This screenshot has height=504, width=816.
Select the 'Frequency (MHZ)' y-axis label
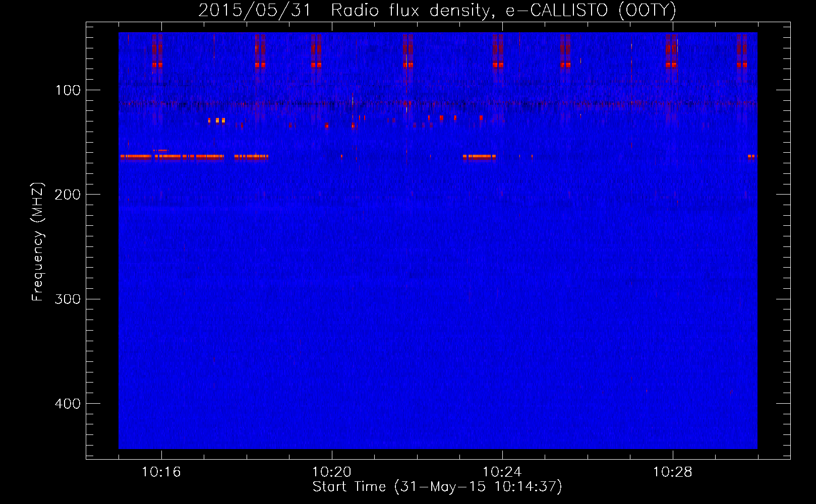(x=38, y=242)
